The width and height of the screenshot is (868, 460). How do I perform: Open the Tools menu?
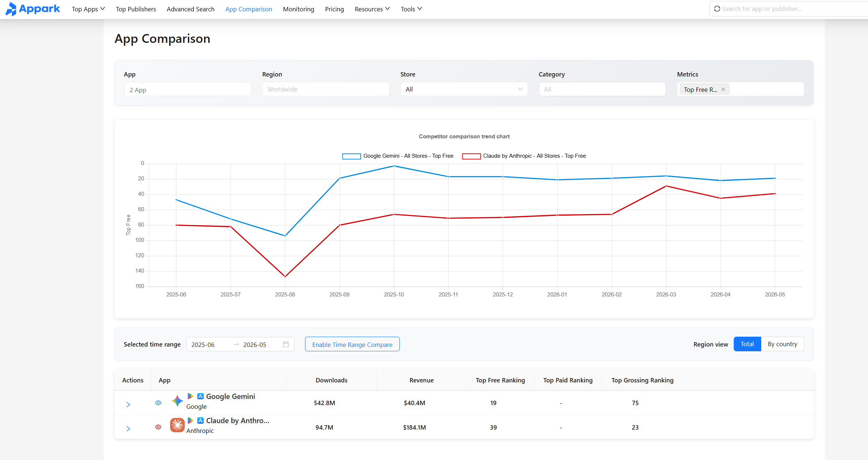pyautogui.click(x=411, y=9)
